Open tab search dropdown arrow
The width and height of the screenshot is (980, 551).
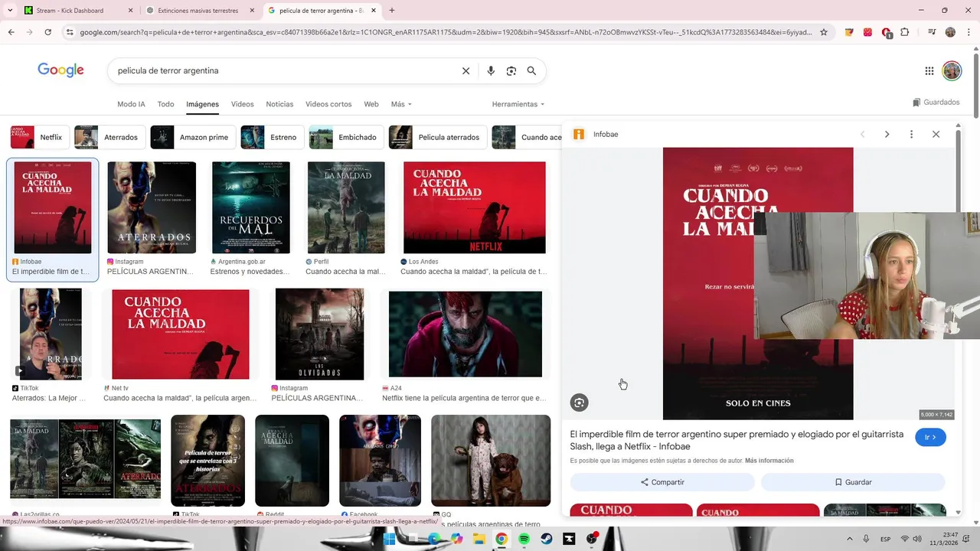(10, 11)
